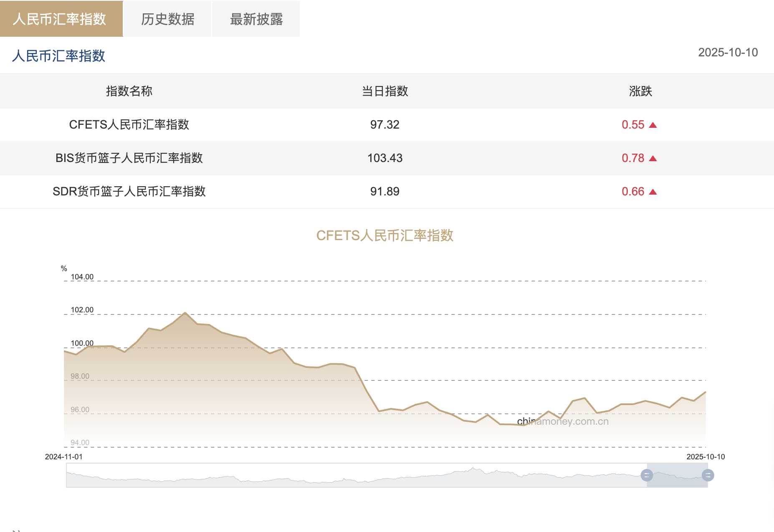The image size is (774, 532).
Task: Click the chart line's highest peak near 102.00
Action: click(x=185, y=313)
